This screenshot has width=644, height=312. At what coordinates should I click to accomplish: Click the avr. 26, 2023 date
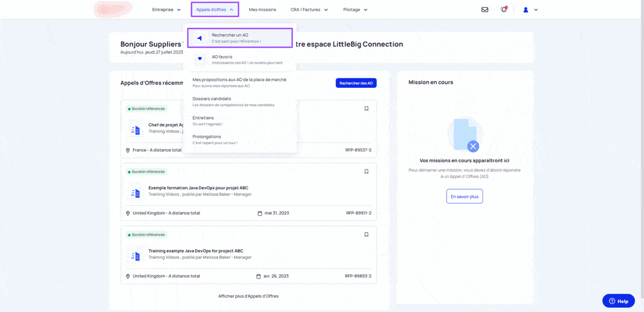point(276,276)
